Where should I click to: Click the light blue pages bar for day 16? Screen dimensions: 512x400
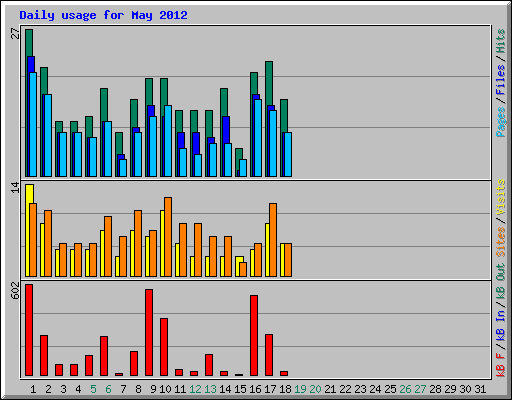[x=258, y=138]
